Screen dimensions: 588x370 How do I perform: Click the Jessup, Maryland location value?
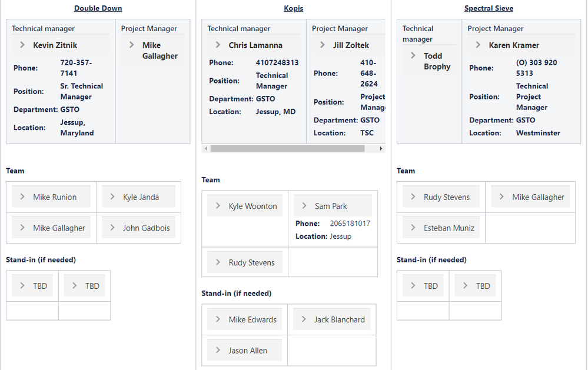point(77,128)
